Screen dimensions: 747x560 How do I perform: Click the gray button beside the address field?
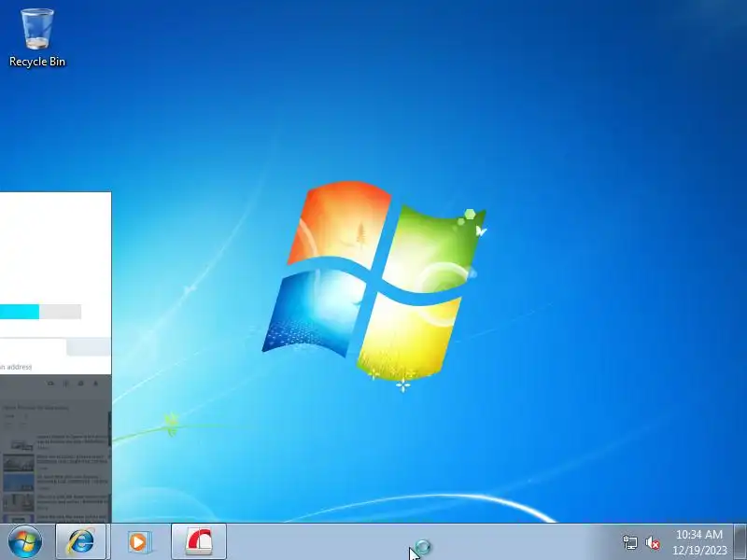coord(89,346)
